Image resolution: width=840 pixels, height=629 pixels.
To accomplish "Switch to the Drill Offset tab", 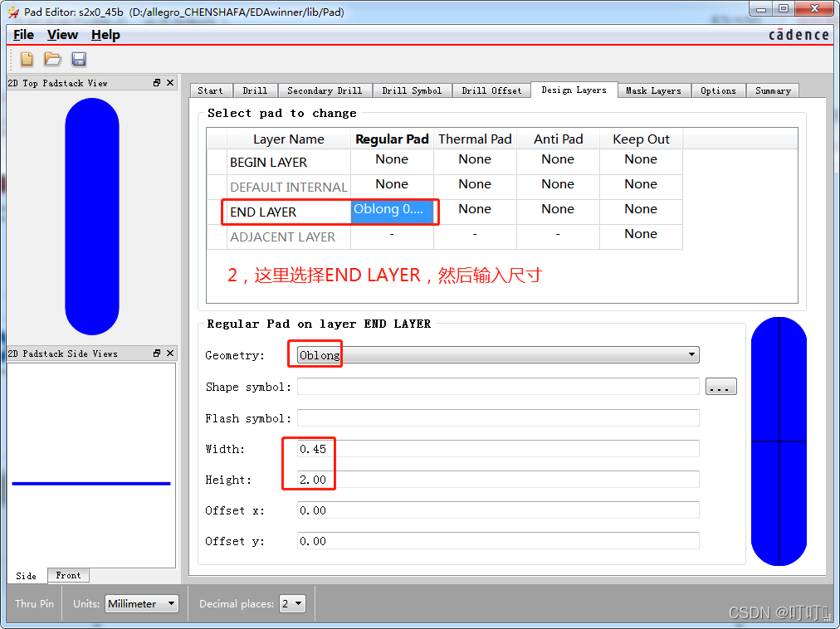I will point(491,90).
